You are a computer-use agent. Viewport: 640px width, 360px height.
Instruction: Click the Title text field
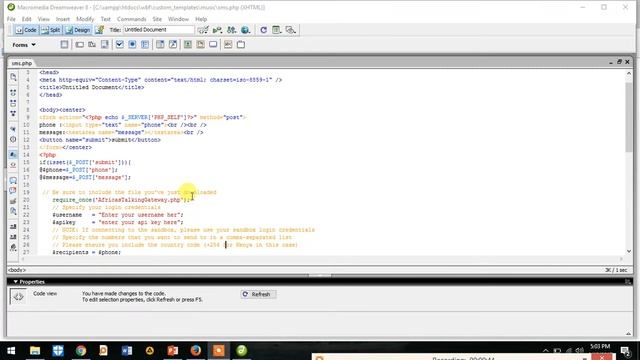(x=158, y=30)
